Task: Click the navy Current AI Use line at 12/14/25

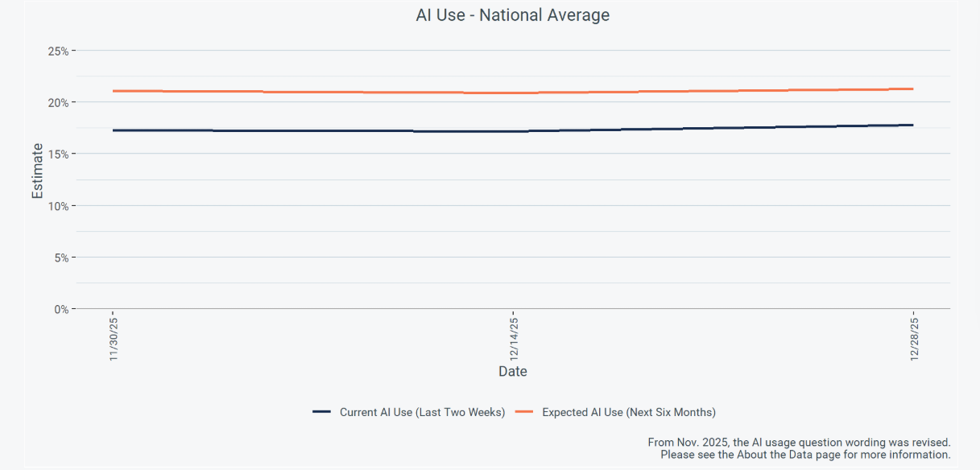Action: [x=513, y=131]
